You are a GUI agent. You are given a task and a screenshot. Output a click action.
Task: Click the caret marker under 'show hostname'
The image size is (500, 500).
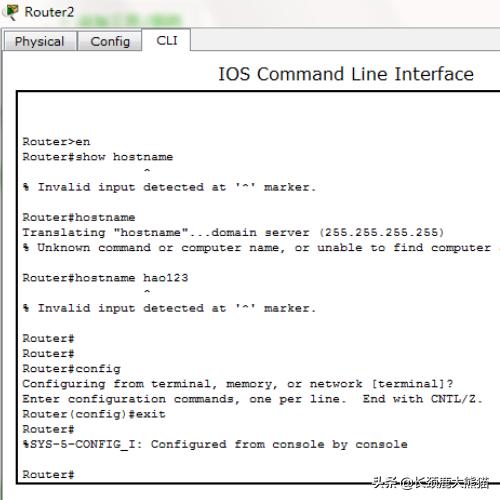147,170
